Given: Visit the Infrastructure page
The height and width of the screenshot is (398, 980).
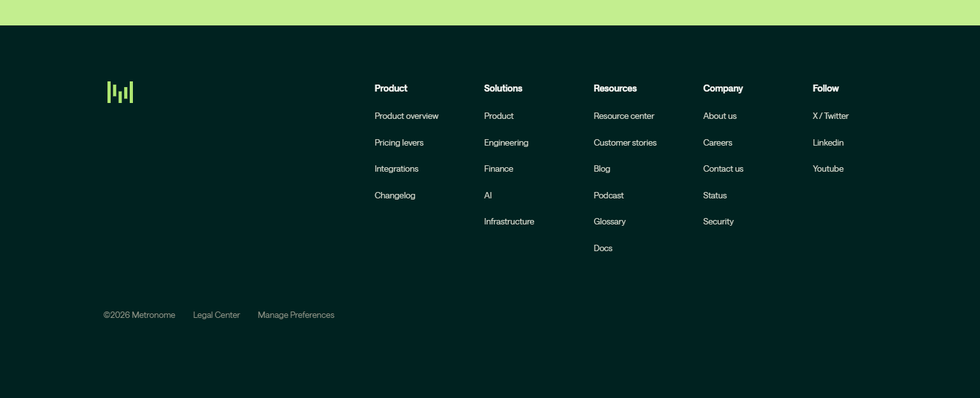Looking at the screenshot, I should pyautogui.click(x=509, y=221).
